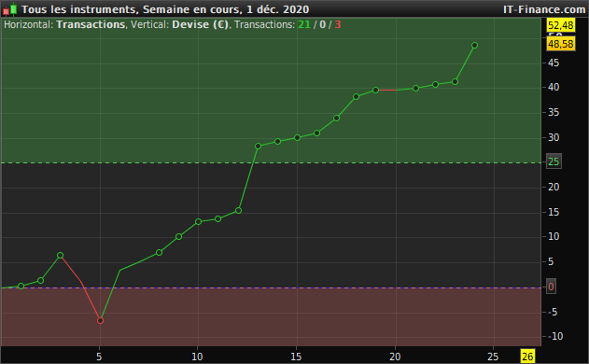Click the data point at transaction 15 near 30
Screen dimensions: 589x364
[x=297, y=138]
